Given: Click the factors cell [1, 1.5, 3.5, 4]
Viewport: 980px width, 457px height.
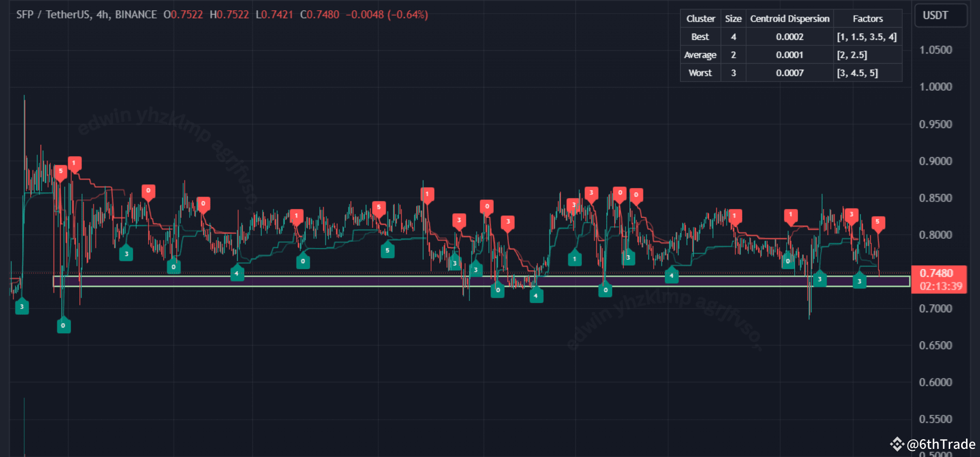Looking at the screenshot, I should [x=868, y=37].
